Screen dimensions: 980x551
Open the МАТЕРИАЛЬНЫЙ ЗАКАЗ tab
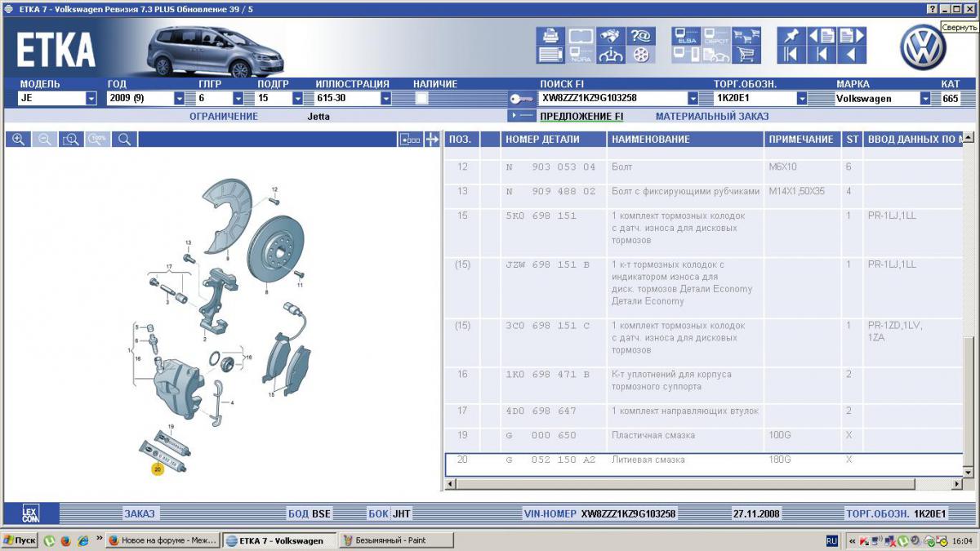tap(712, 116)
